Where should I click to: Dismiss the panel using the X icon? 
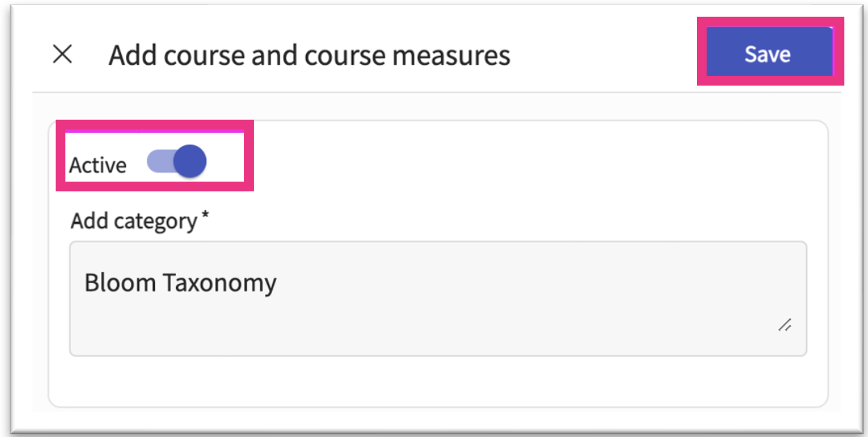coord(63,54)
